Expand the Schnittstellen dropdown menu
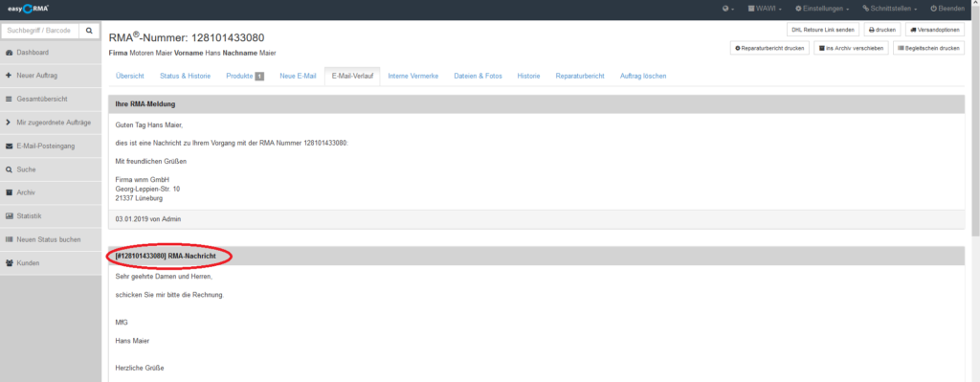The width and height of the screenshot is (980, 382). pos(889,9)
